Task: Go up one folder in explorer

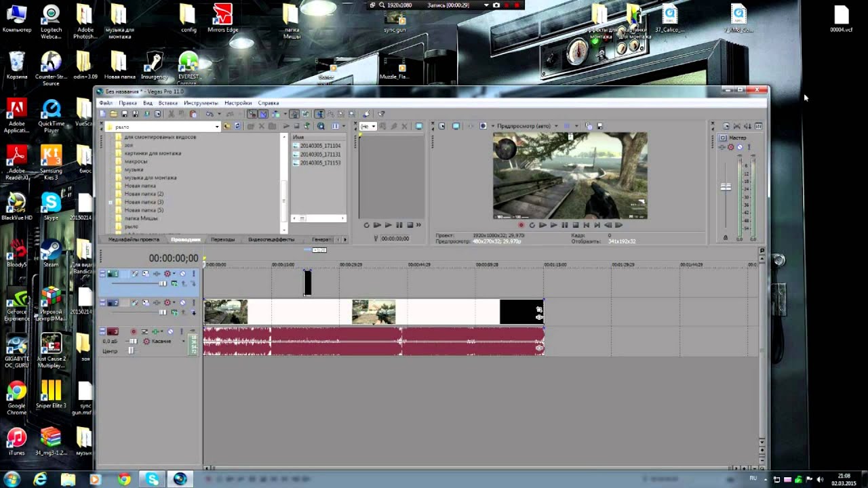Action: [x=226, y=126]
